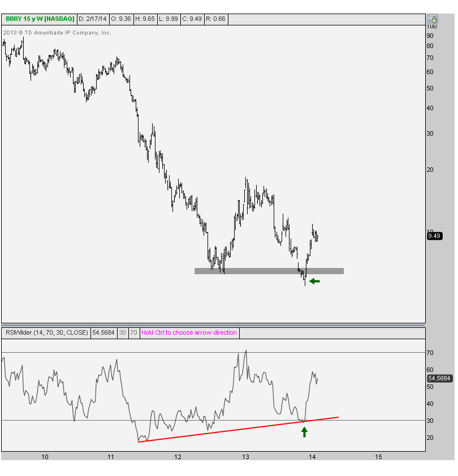Click the 54.5684 value tag on the RSI axis
Viewport: 458px width, 476px height.
(x=439, y=378)
